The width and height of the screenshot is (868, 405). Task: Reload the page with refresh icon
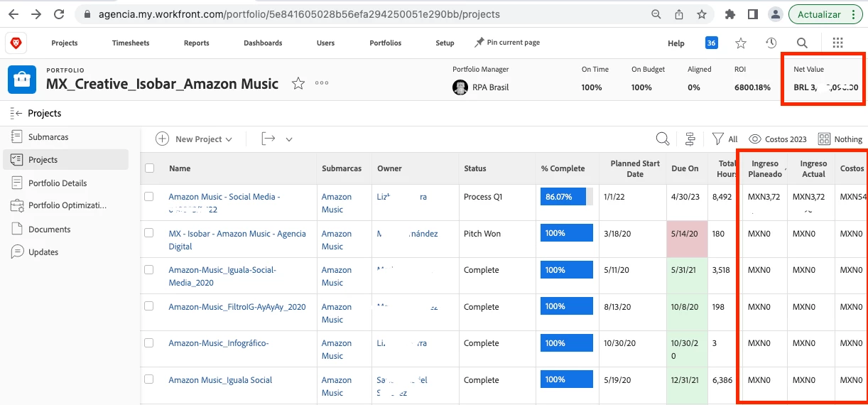[59, 14]
